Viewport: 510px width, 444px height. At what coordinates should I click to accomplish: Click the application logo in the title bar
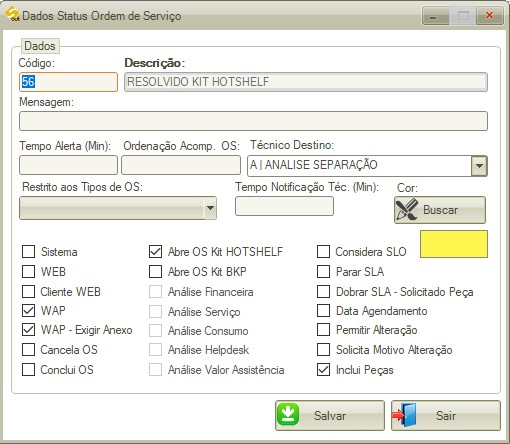(x=13, y=14)
